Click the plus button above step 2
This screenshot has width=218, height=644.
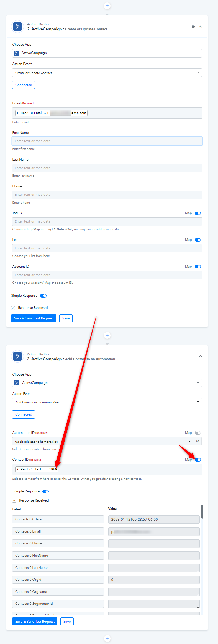coord(107,6)
